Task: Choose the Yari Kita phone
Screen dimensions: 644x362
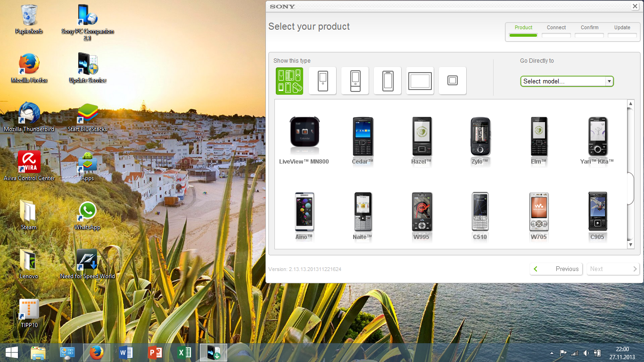Action: click(597, 141)
